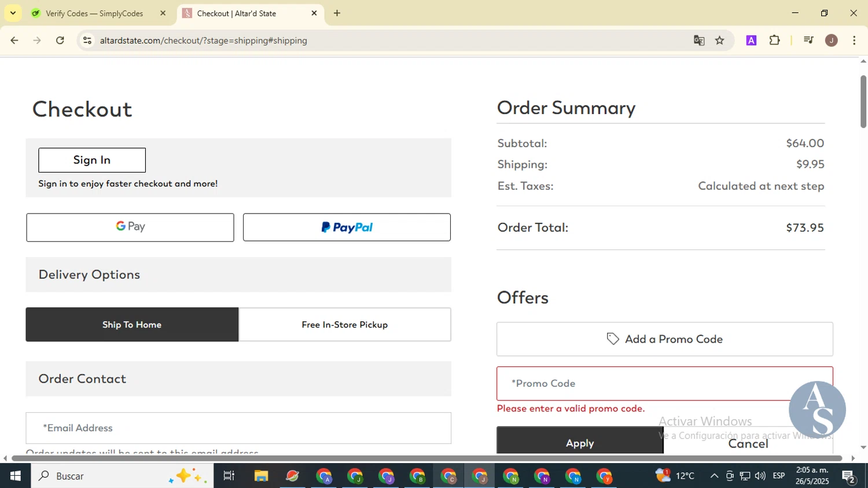Open the site information icon in address bar
868x488 pixels.
tap(87, 41)
